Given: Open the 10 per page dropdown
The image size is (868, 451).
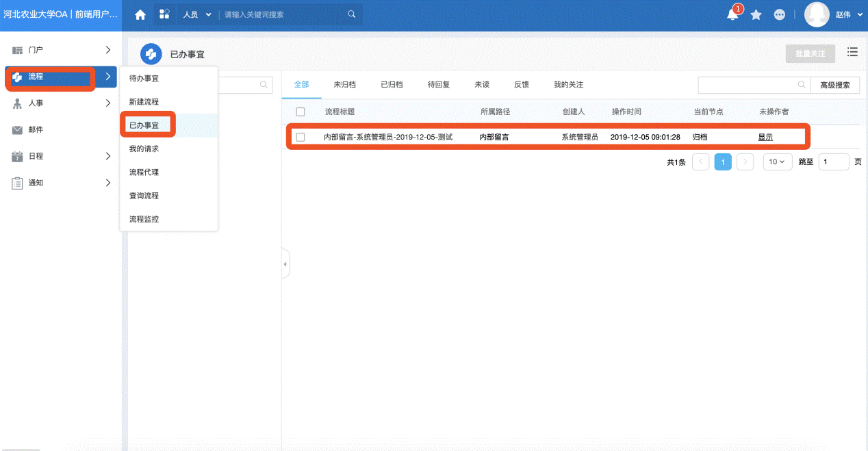Looking at the screenshot, I should point(776,162).
